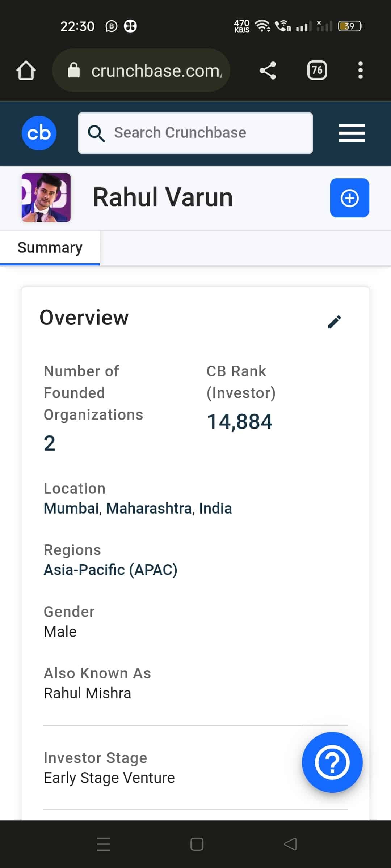This screenshot has height=868, width=391.
Task: Tap the CB Rank (Investor) label
Action: 241,382
